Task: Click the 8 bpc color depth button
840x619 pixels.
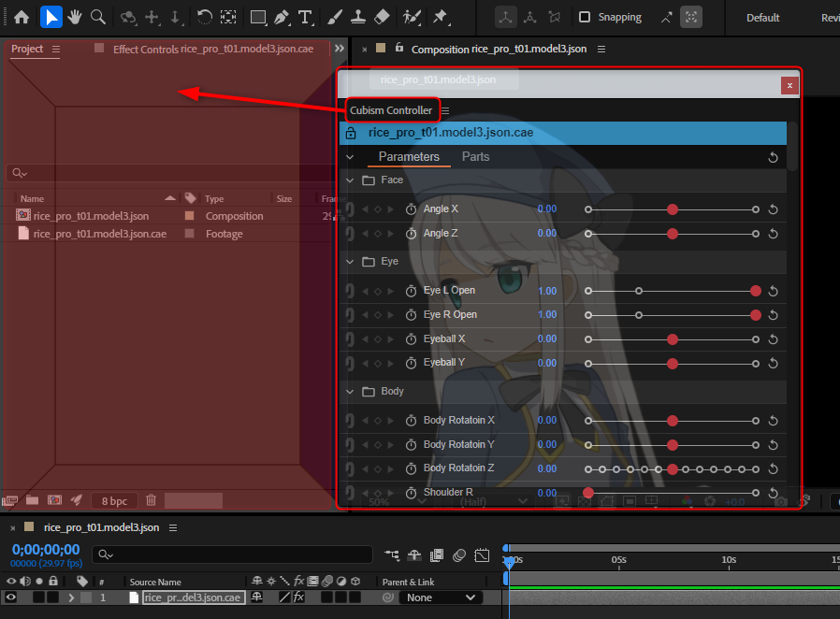Action: [115, 500]
